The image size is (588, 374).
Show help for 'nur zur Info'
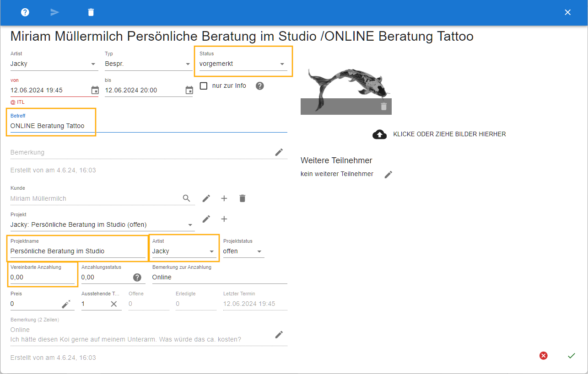[x=260, y=85]
